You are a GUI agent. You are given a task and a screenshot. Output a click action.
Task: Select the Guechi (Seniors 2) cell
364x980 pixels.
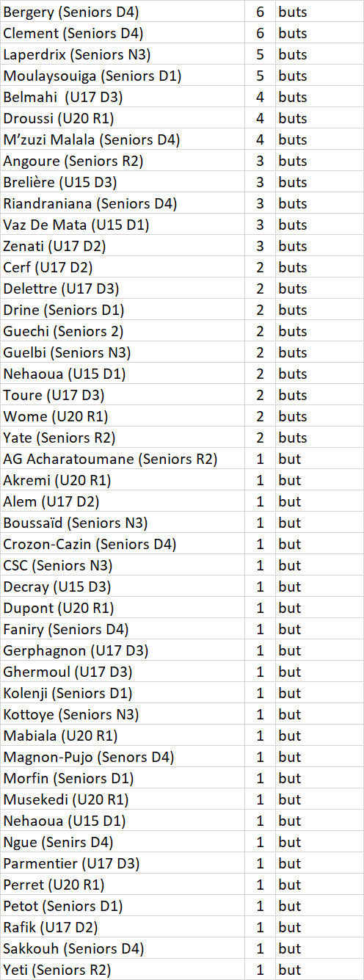point(123,331)
